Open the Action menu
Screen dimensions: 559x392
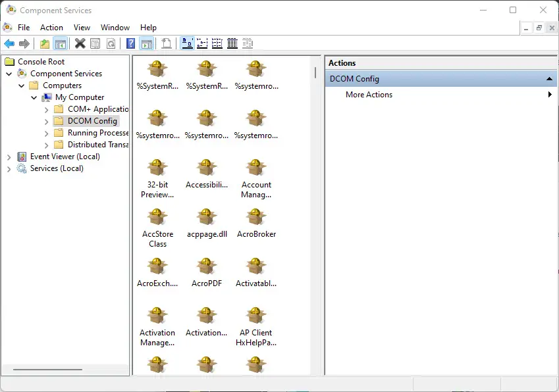(x=52, y=28)
